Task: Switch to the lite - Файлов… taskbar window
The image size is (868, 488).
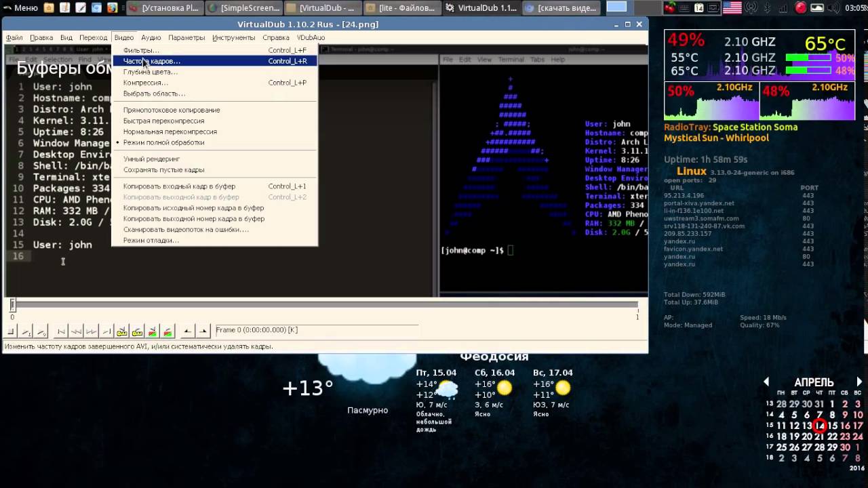Action: point(401,8)
